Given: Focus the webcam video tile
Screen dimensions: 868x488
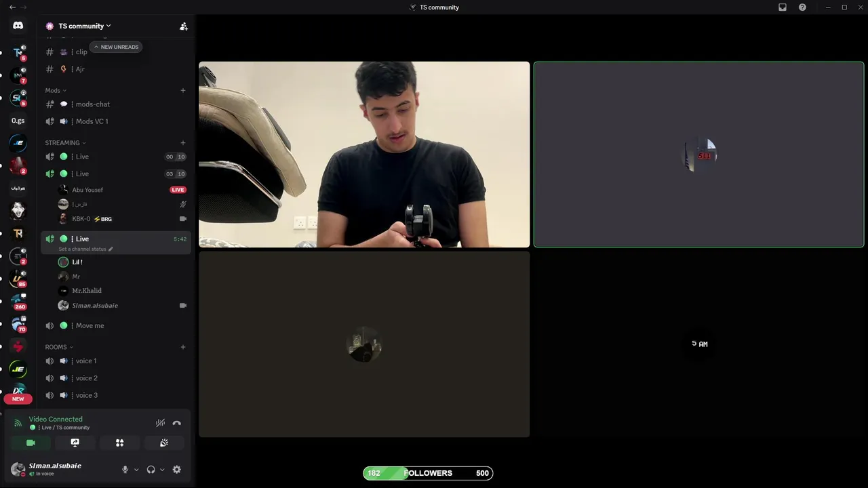Looking at the screenshot, I should [x=364, y=155].
